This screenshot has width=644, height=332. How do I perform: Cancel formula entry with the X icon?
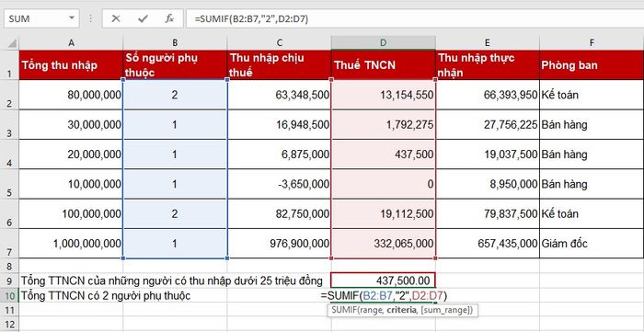[x=116, y=18]
